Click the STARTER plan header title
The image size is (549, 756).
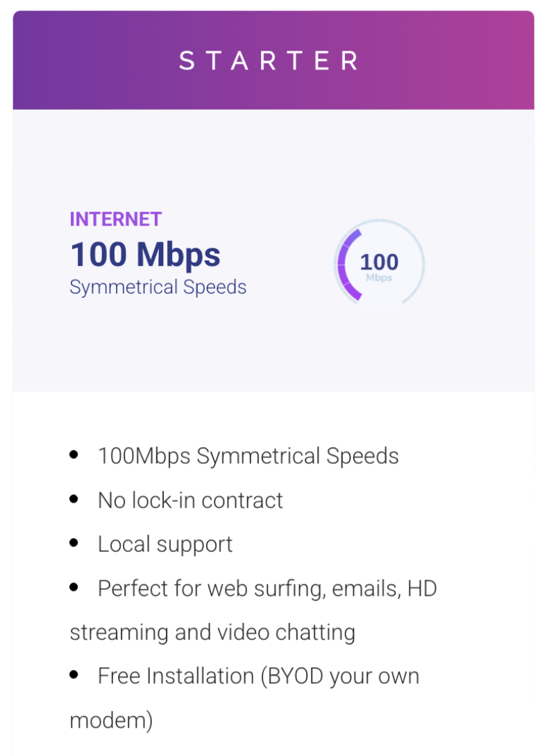[269, 60]
